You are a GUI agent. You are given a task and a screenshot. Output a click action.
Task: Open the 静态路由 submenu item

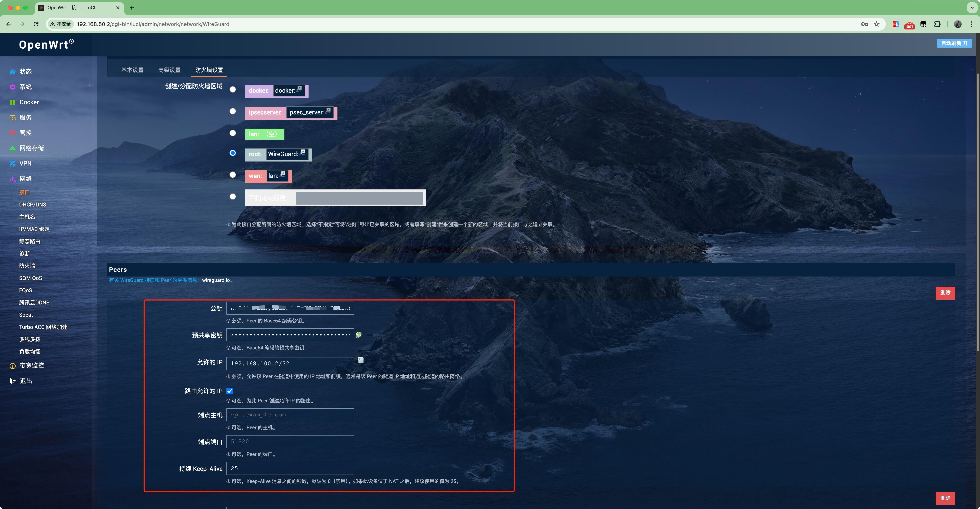click(30, 241)
